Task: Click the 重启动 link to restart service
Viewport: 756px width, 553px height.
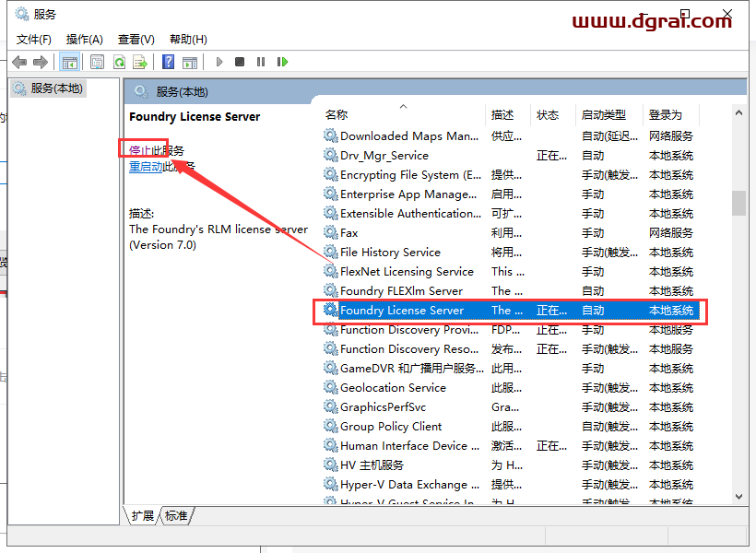Action: point(146,167)
